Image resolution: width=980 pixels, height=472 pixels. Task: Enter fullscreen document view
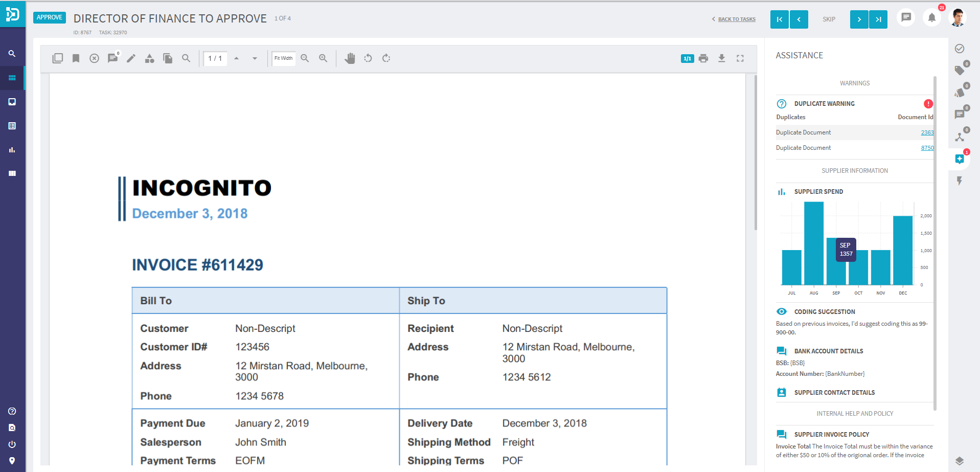pos(740,58)
